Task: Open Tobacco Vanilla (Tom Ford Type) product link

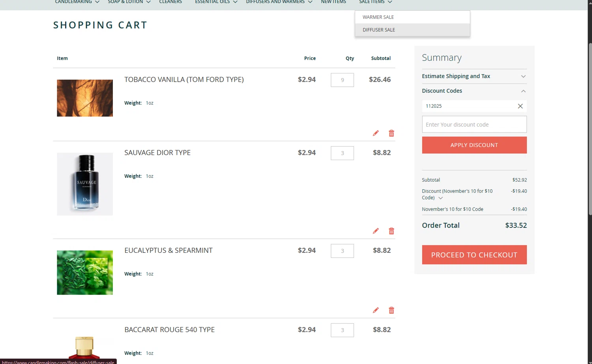Action: click(184, 80)
